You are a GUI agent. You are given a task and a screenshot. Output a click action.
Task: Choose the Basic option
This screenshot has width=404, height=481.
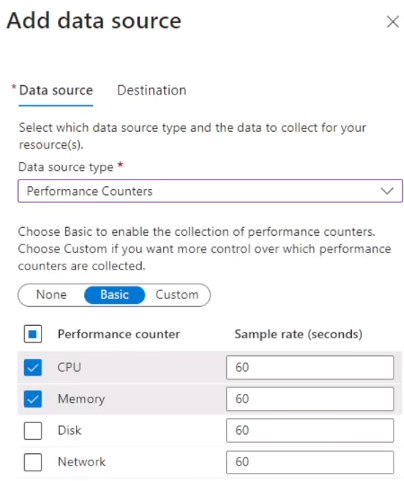(114, 295)
